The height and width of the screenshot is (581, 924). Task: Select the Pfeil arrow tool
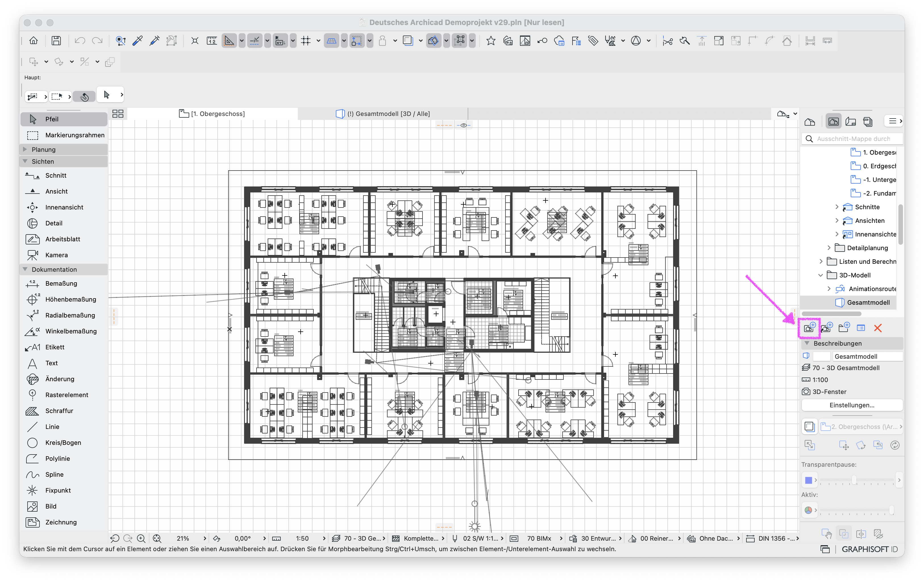(64, 119)
